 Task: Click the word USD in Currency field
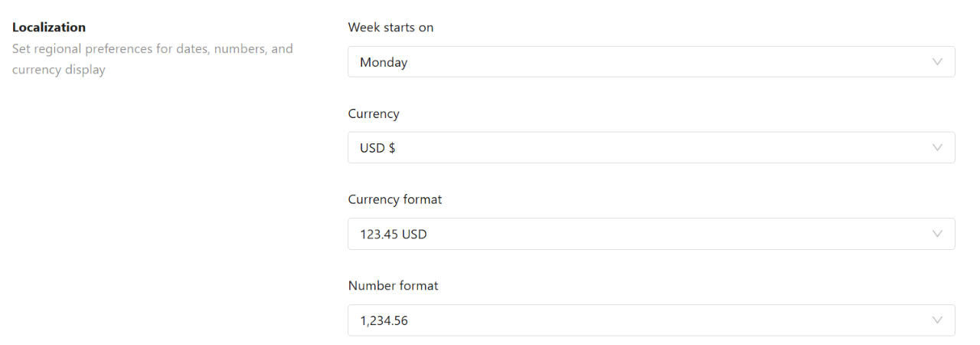pyautogui.click(x=372, y=149)
